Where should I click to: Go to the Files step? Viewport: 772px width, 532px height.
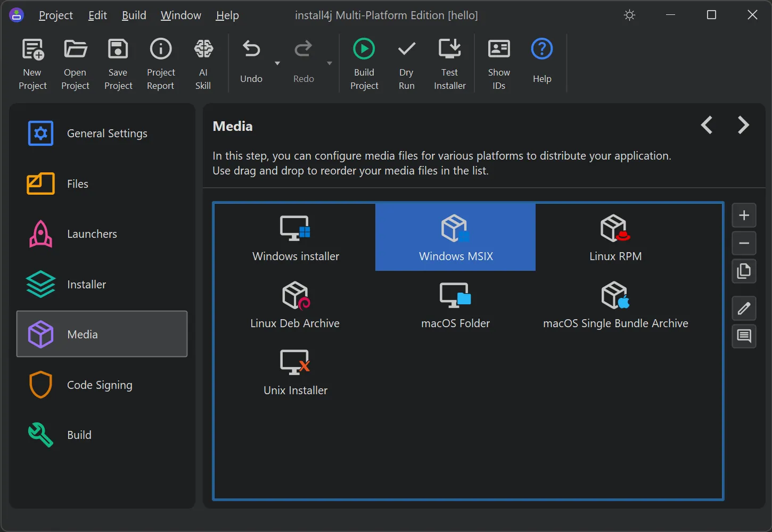tap(102, 184)
